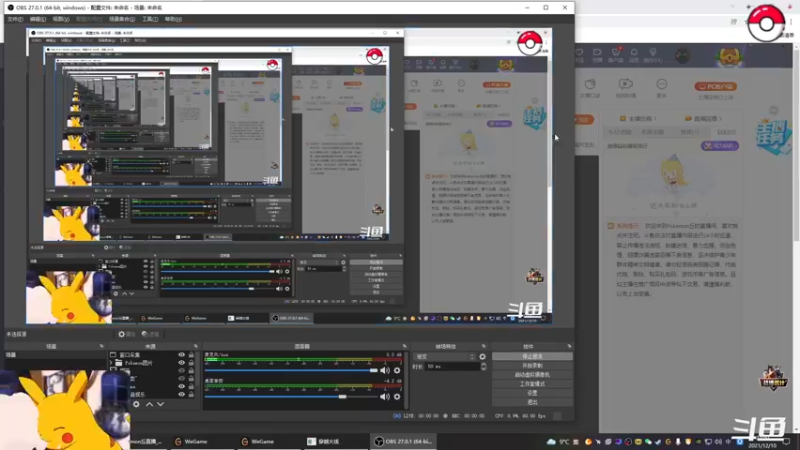Move selected source up with arrow icon
Image resolution: width=800 pixels, height=450 pixels.
(149, 404)
